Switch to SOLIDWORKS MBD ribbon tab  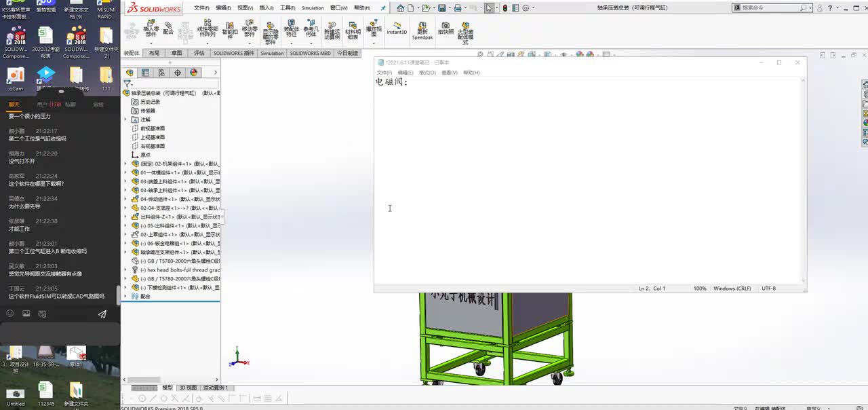(311, 53)
